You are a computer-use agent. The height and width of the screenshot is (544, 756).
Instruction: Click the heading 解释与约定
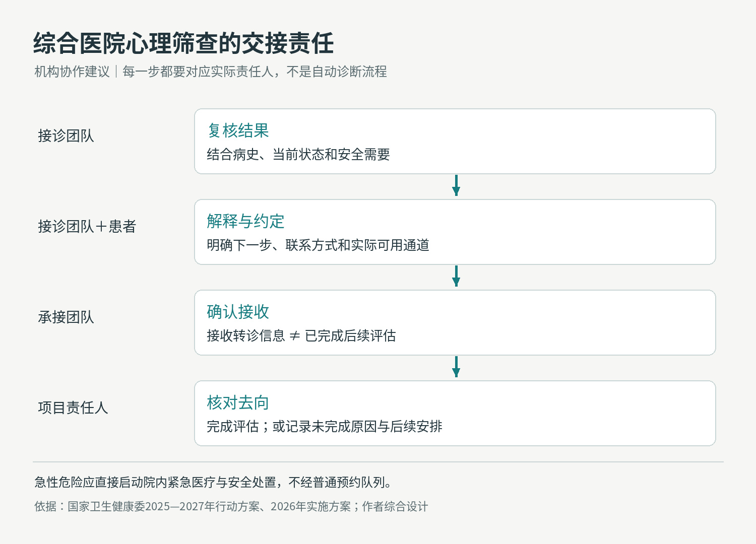(x=246, y=221)
